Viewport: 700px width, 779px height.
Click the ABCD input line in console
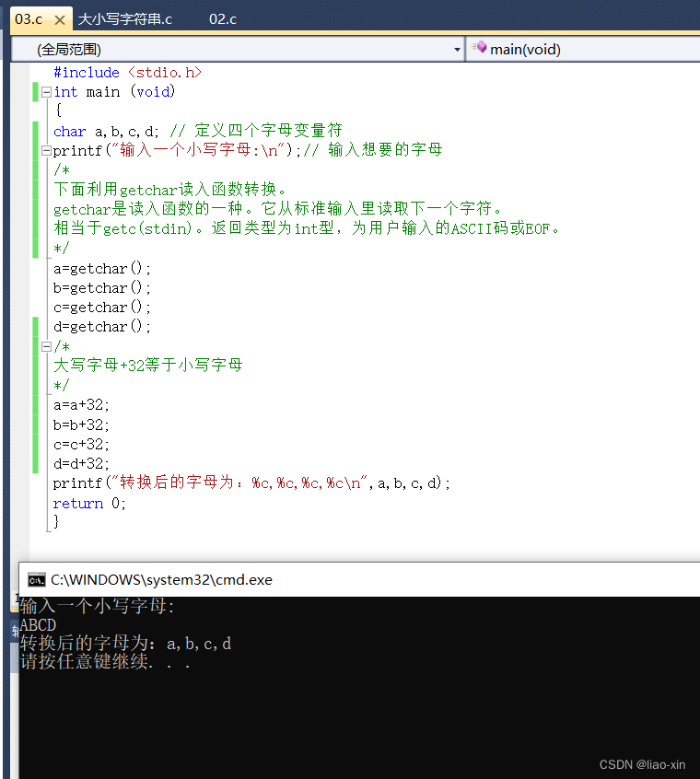pos(39,625)
